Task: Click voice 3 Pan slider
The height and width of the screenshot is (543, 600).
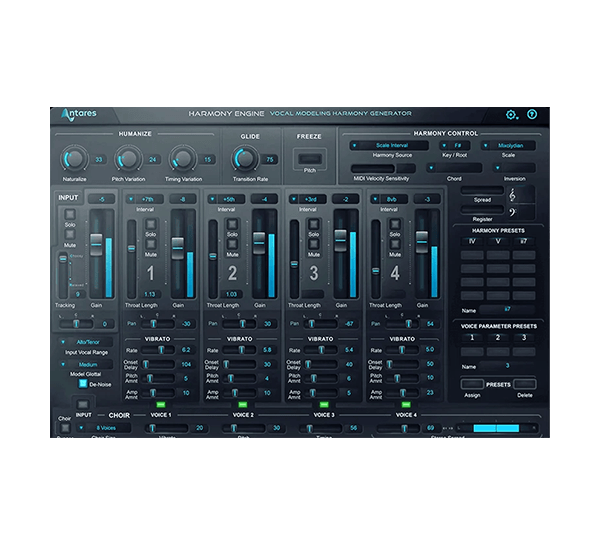Action: click(x=320, y=324)
